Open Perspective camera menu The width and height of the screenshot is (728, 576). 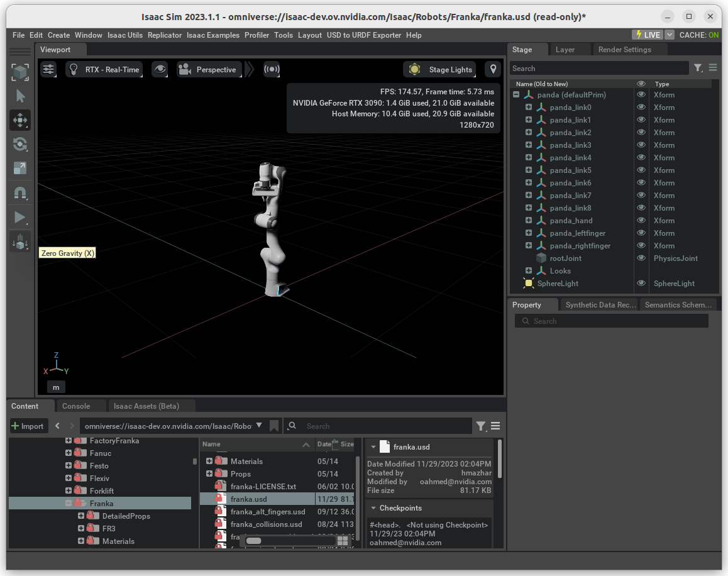pyautogui.click(x=209, y=70)
